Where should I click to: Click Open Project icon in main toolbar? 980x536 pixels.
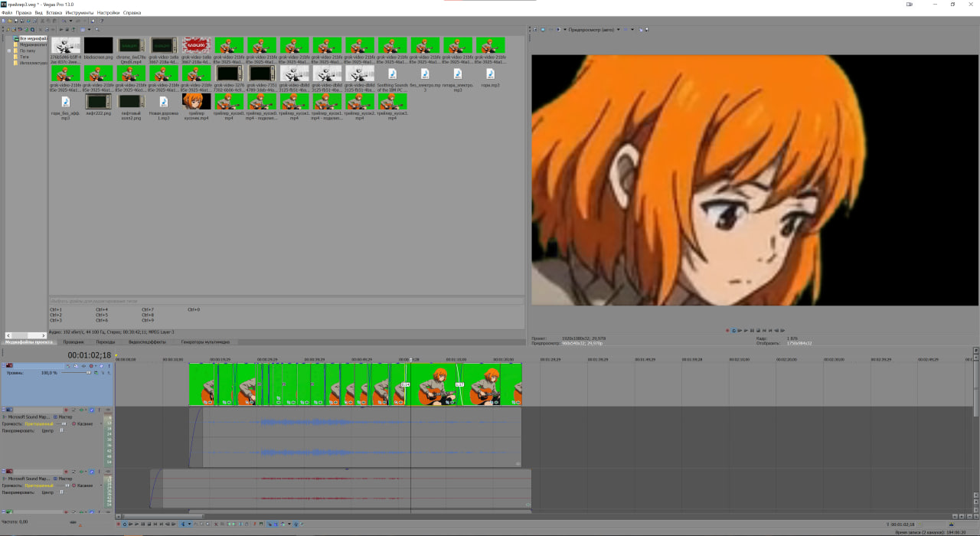coord(10,21)
